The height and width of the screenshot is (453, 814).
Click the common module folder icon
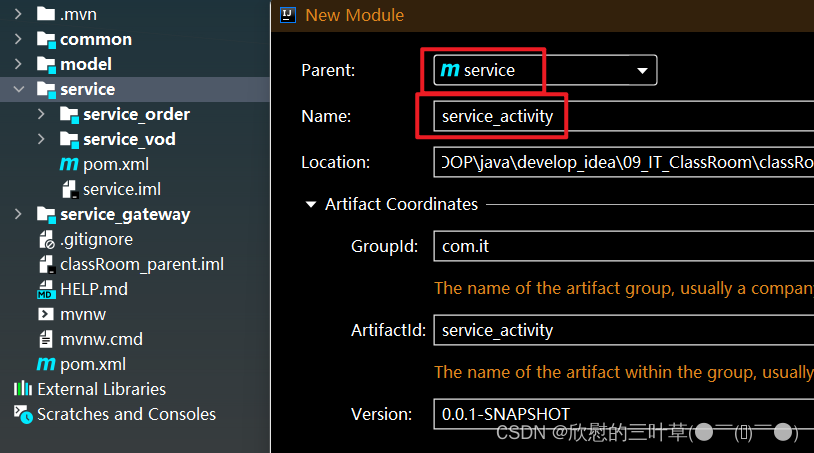[x=46, y=39]
